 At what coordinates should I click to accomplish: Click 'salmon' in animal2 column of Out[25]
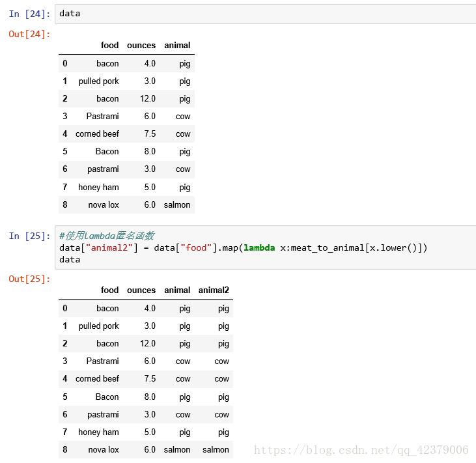click(x=216, y=449)
